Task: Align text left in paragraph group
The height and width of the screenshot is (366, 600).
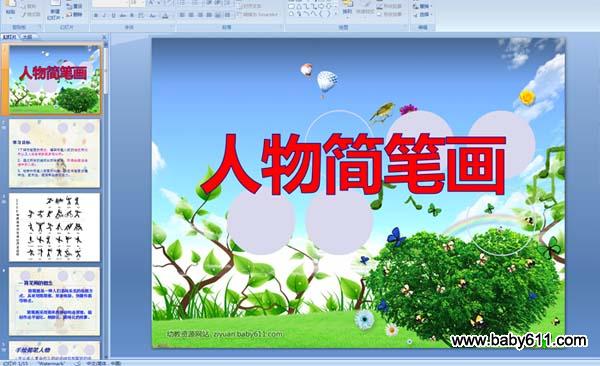Action: (x=182, y=15)
